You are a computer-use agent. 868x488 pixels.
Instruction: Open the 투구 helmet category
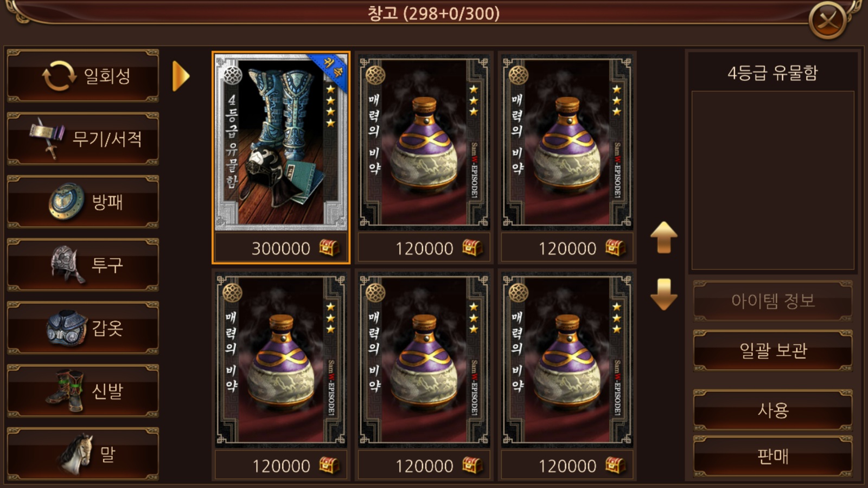83,265
